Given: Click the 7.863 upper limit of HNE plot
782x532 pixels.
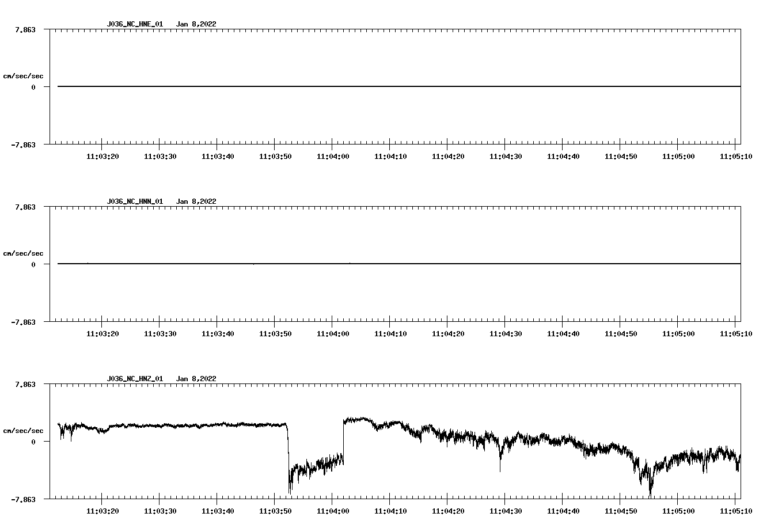Looking at the screenshot, I should coord(25,29).
